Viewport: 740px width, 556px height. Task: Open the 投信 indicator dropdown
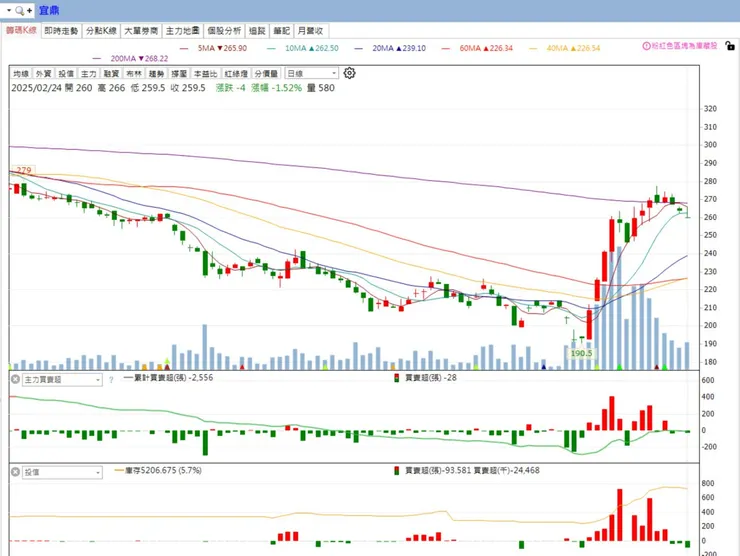[62, 472]
